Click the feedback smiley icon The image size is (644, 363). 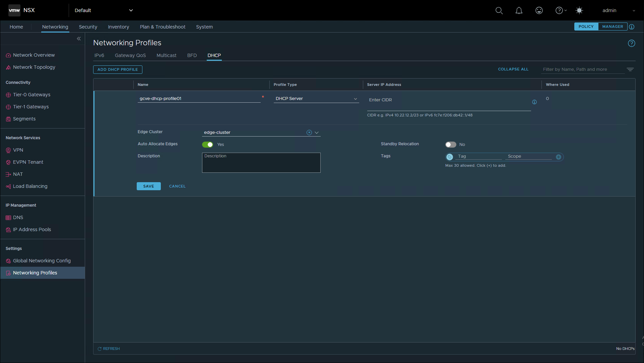[x=539, y=10]
